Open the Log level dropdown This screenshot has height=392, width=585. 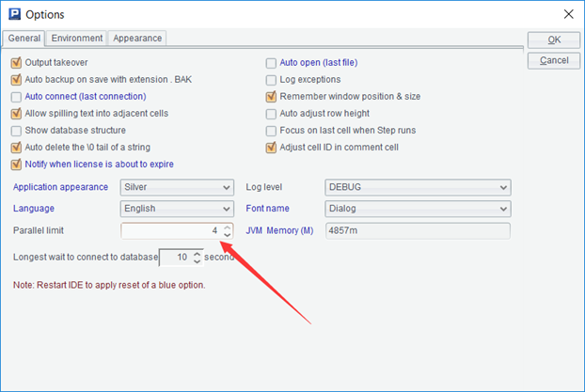pos(503,187)
